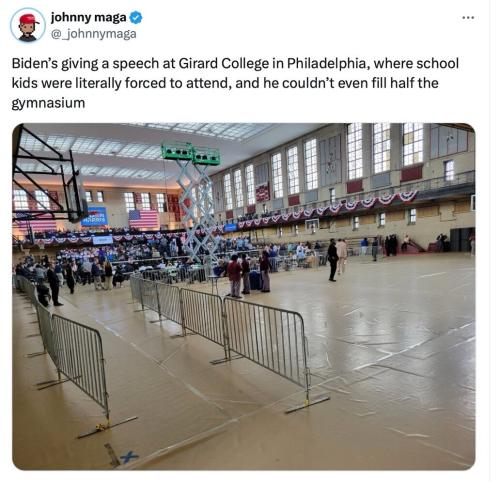Image resolution: width=500 pixels, height=482 pixels.
Task: Click the word gymnasium in the tweet
Action: [48, 103]
